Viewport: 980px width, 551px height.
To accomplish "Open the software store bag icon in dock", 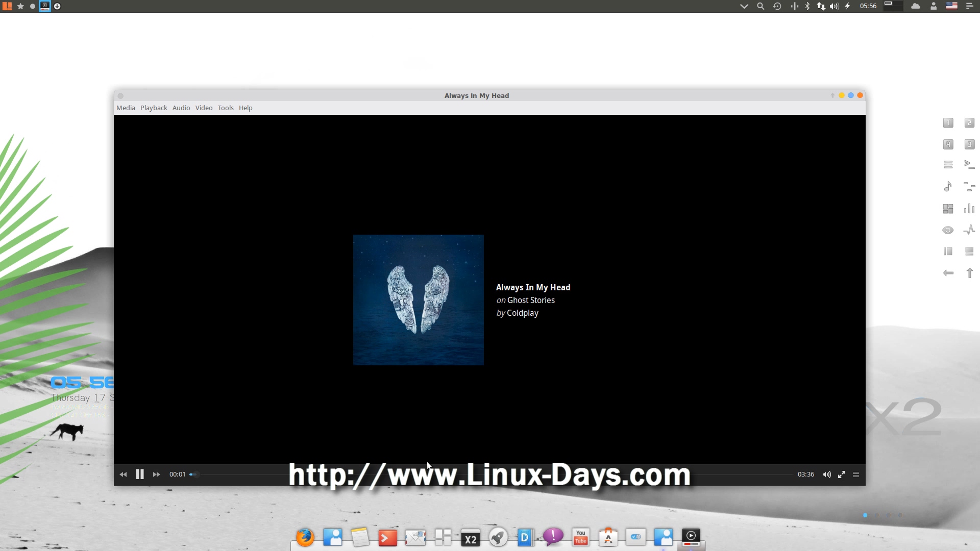I will point(608,537).
